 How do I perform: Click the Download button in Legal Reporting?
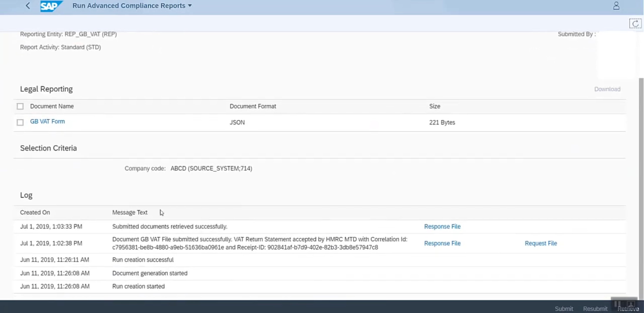tap(607, 89)
